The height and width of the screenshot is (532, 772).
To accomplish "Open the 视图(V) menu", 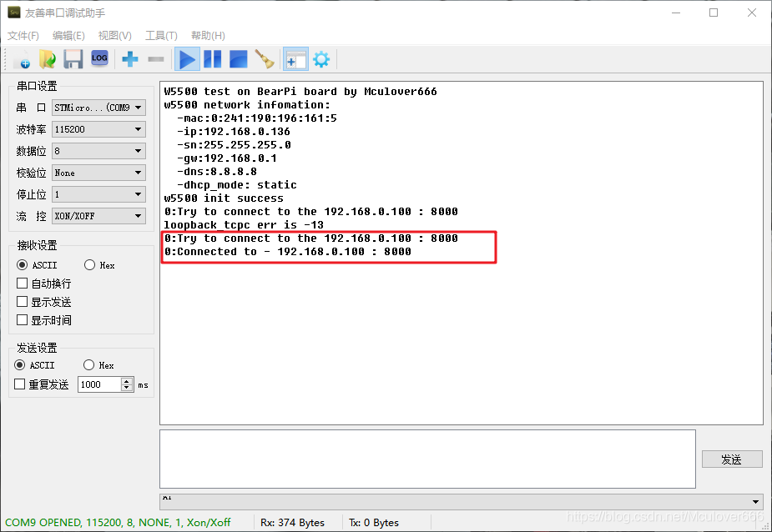I will (114, 35).
